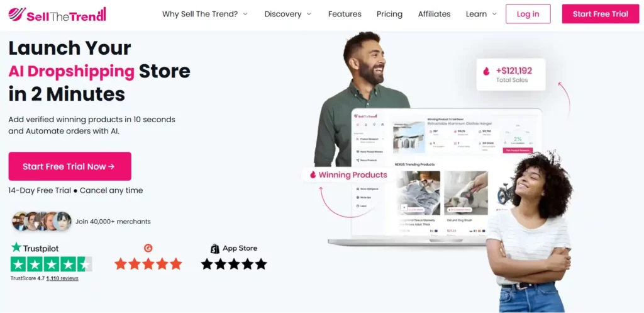The image size is (644, 313).
Task: Click the Trustpilot green star rating bar
Action: [52, 264]
